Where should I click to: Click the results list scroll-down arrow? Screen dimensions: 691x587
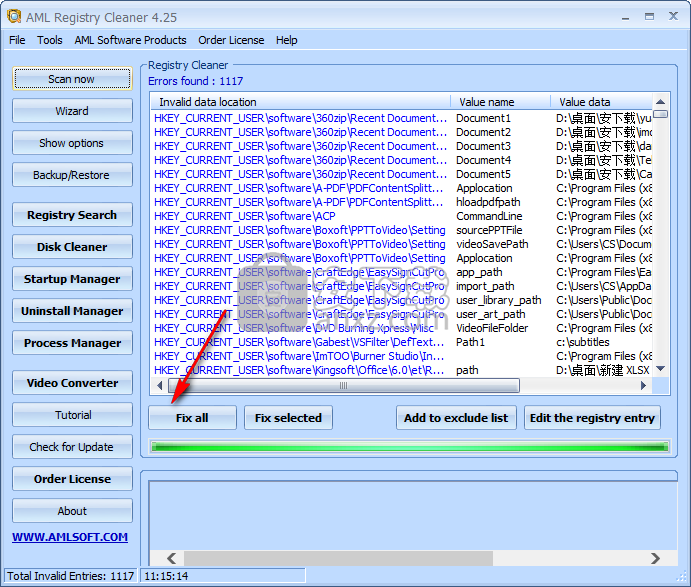(x=660, y=368)
